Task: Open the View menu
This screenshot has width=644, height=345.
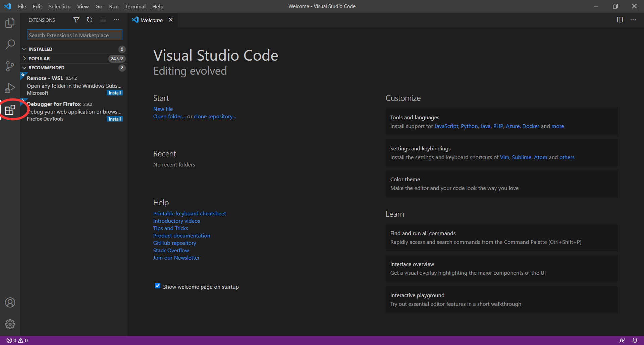Action: click(x=83, y=6)
